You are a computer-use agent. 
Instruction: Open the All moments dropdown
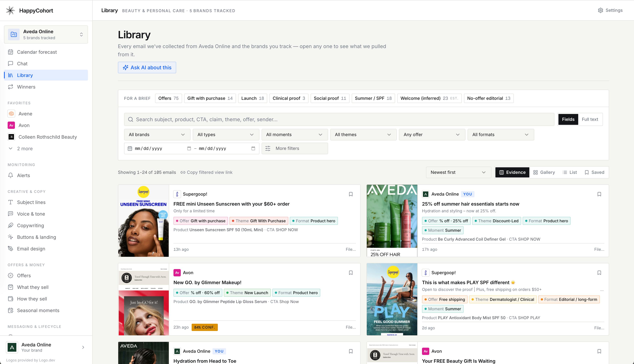tap(295, 134)
